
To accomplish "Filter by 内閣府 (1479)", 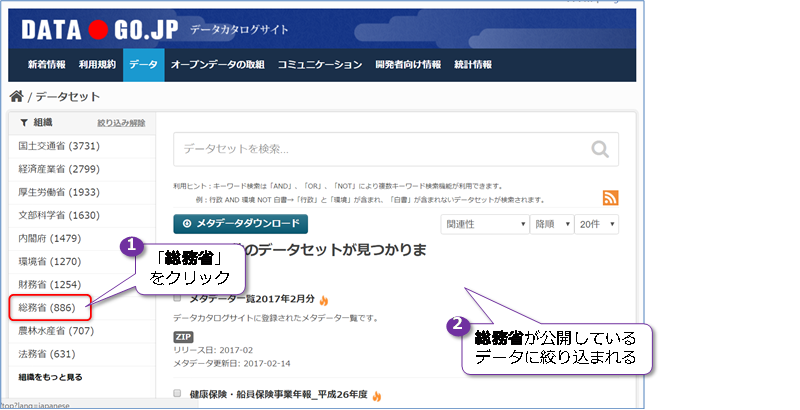I will [x=50, y=238].
